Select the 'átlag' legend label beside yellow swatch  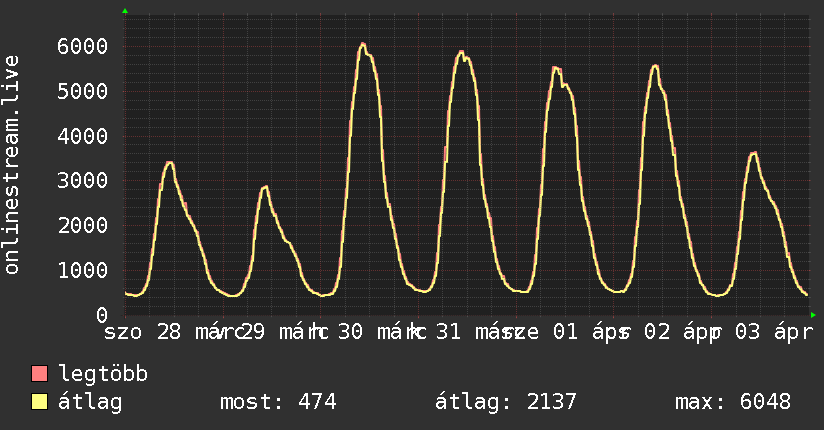click(90, 402)
